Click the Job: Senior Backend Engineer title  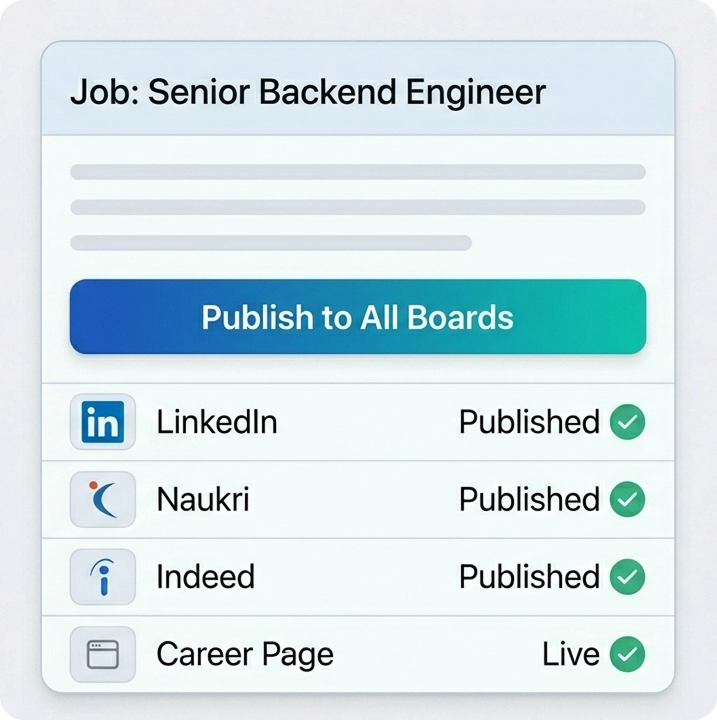pos(308,92)
